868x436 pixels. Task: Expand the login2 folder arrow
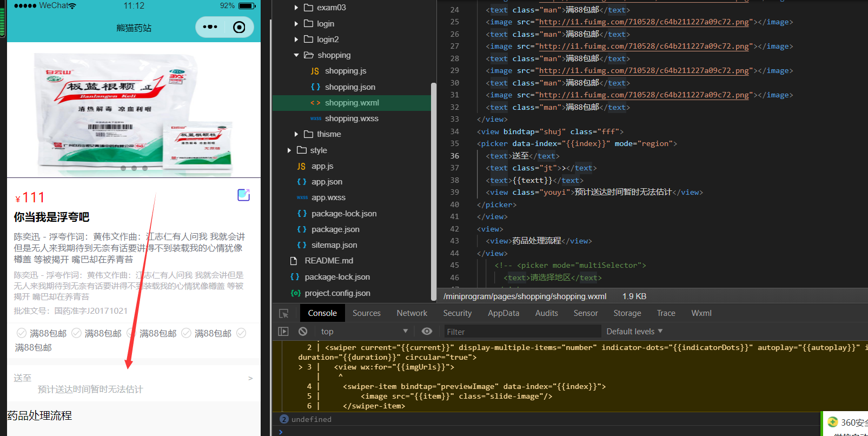296,39
